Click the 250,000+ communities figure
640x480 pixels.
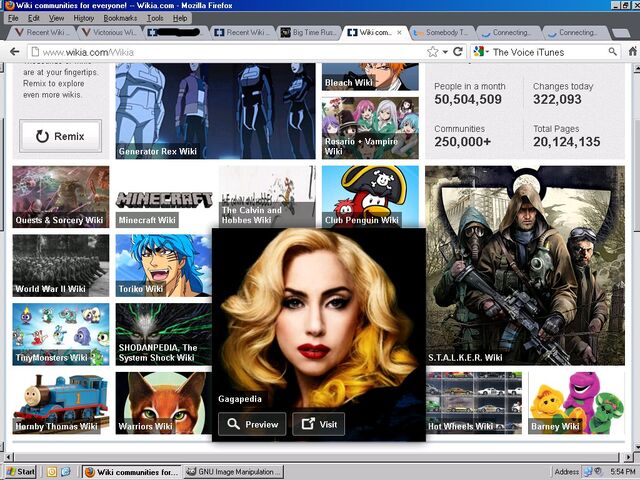462,142
